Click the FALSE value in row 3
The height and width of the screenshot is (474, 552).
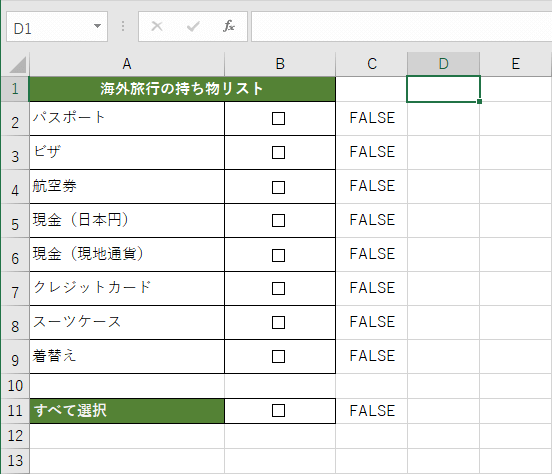click(x=372, y=152)
